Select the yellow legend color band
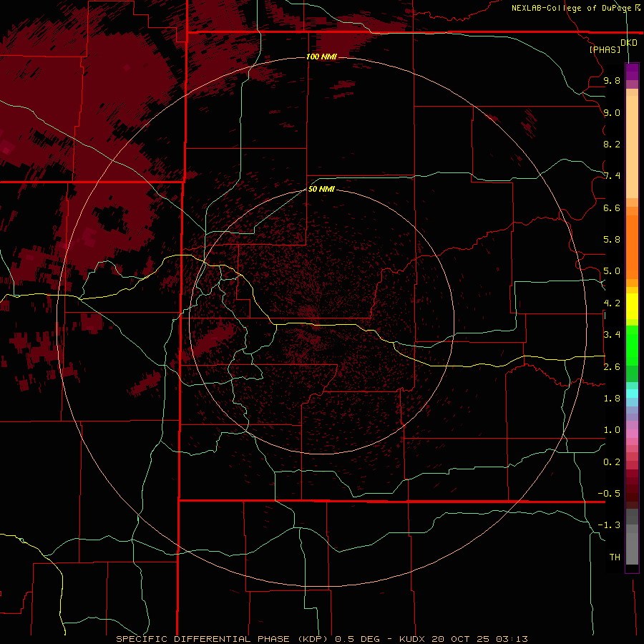The image size is (644, 644). 632,306
